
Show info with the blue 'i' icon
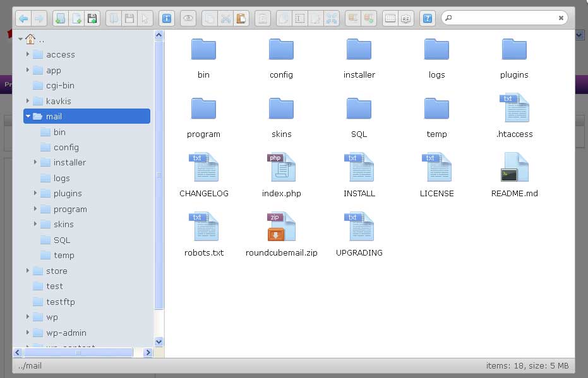167,18
